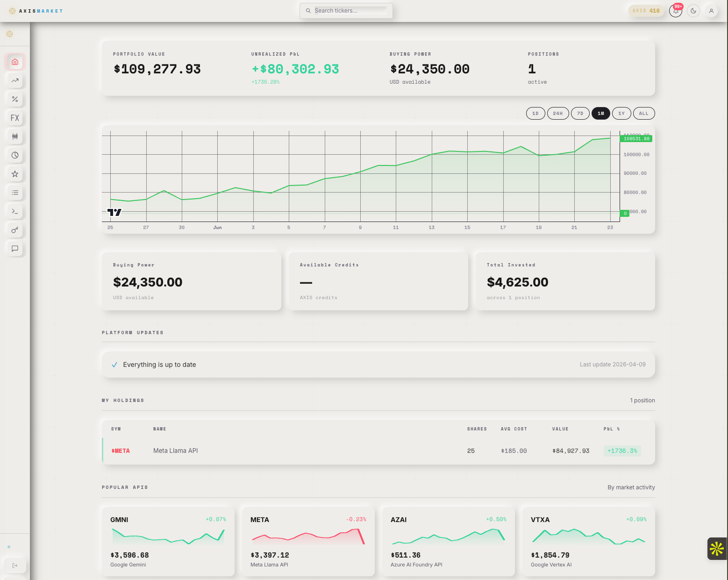Click the P&L % column header
Viewport: 728px width, 580px height.
click(x=612, y=429)
